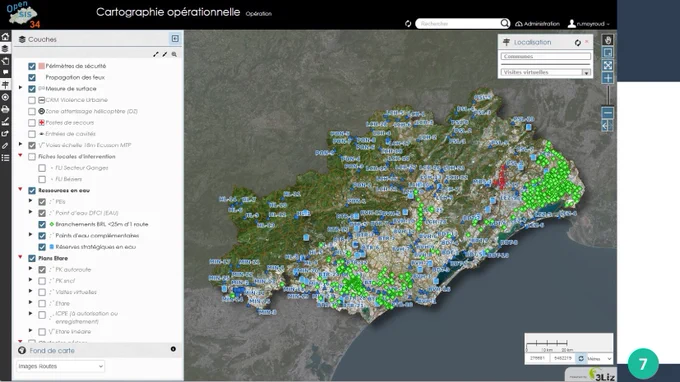
Task: Select the pan hand tool
Action: (x=608, y=40)
